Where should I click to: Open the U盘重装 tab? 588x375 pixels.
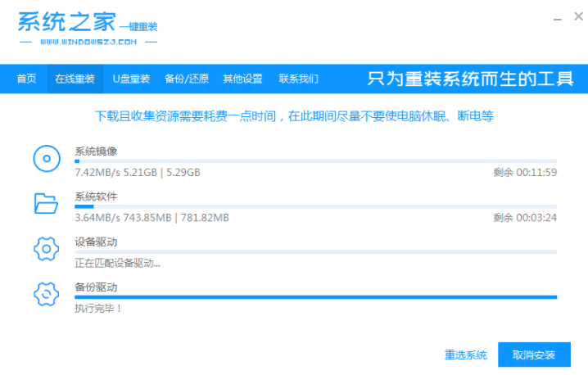[x=131, y=79]
